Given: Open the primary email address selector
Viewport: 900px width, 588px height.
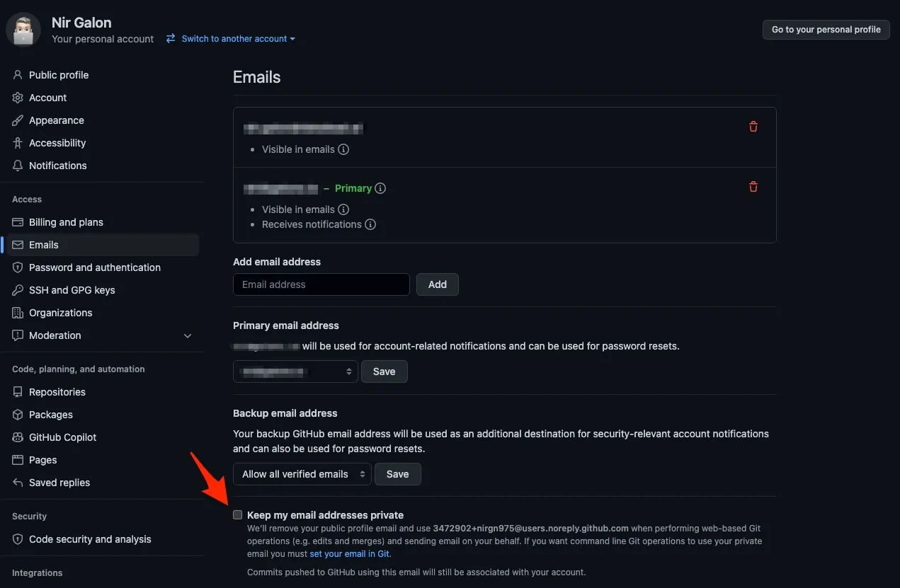Looking at the screenshot, I should click(x=295, y=371).
